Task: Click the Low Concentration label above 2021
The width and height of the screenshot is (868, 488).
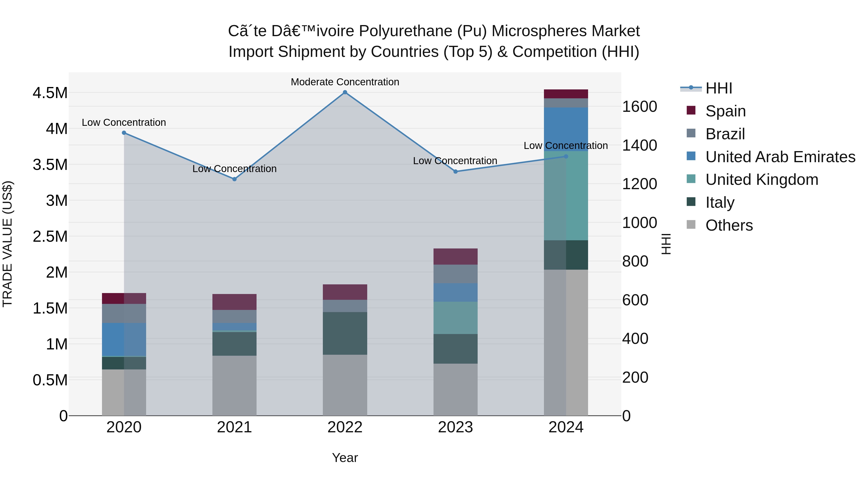Action: (235, 168)
